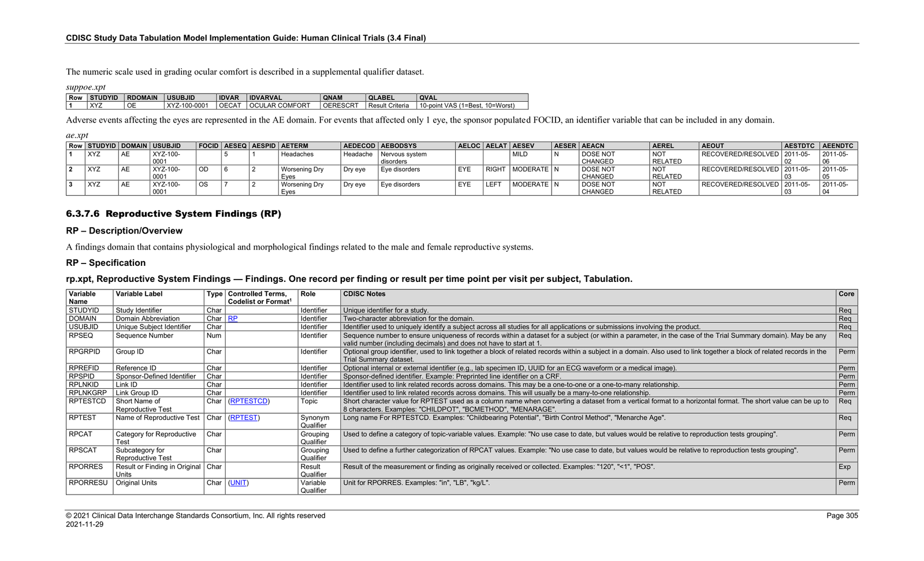924x561 pixels.
Task: Select the 'Headaches' AETERM cell
Action: (x=310, y=158)
